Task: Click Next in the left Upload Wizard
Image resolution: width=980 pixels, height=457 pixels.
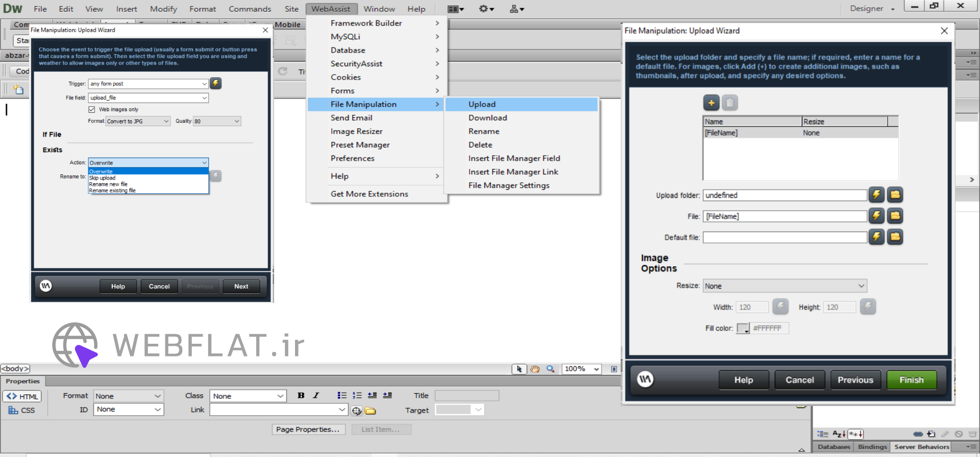Action: tap(241, 286)
